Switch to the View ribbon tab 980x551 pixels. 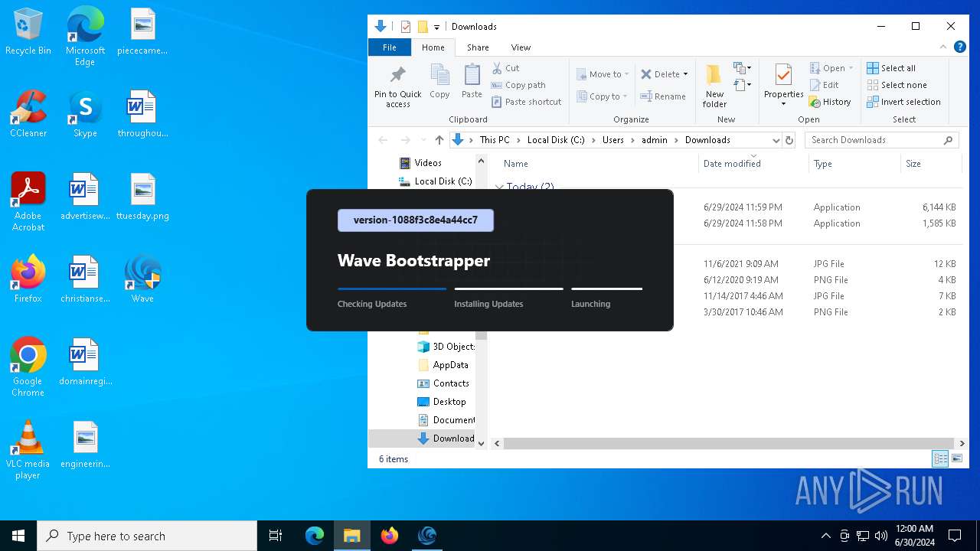pos(521,47)
